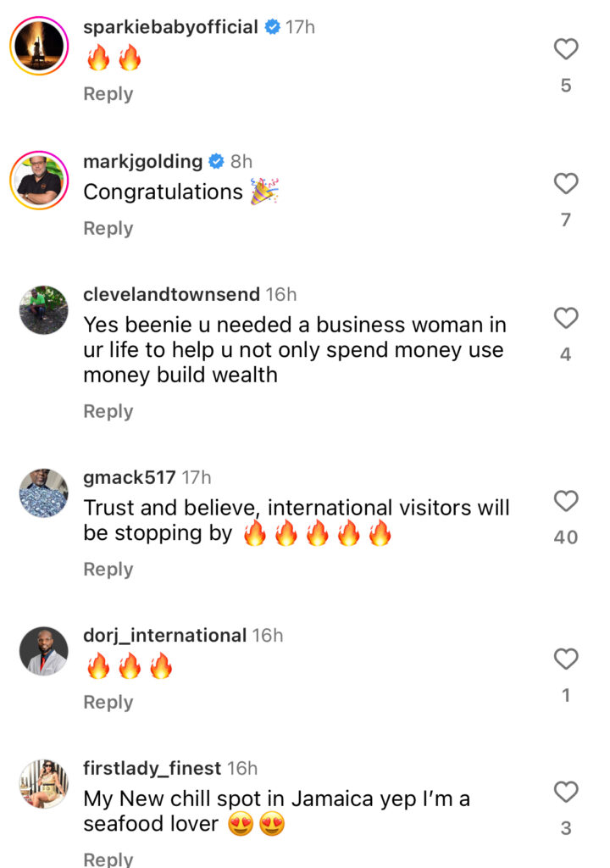Tap the heart on firstlady_finest's comment
Viewport: 610px width, 868px height.
(566, 793)
